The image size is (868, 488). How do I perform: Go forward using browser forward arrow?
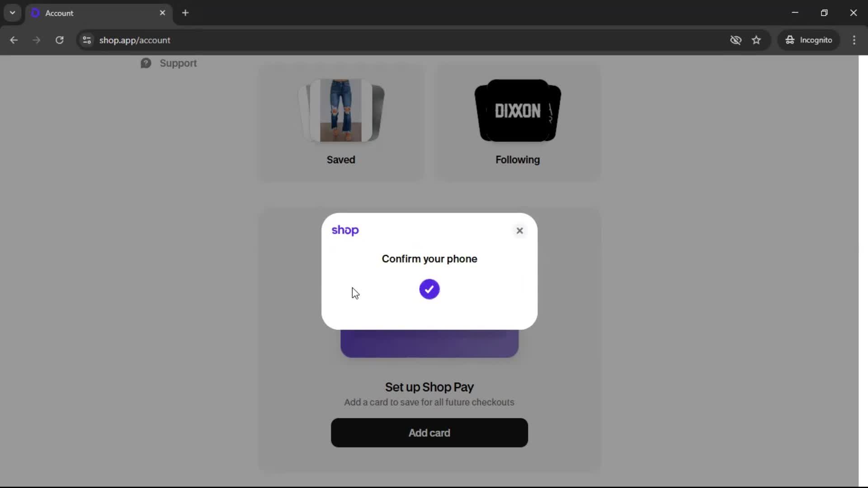[x=37, y=40]
